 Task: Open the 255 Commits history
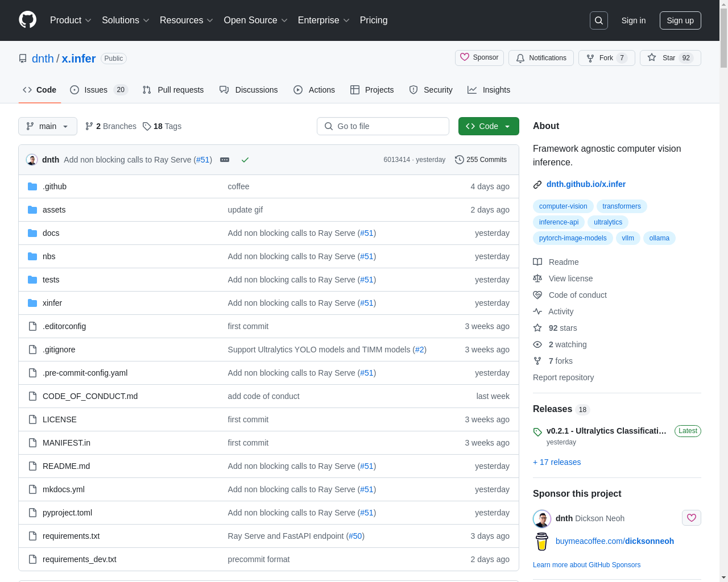[481, 160]
